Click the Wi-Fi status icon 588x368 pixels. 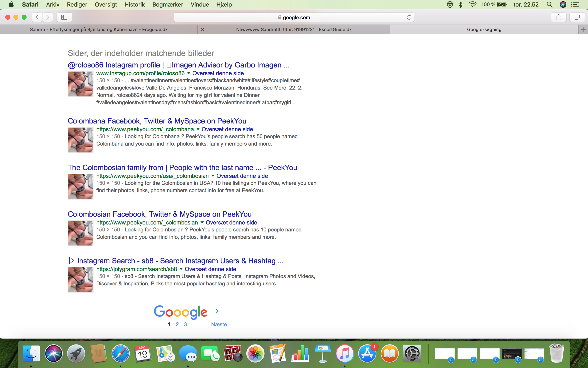[473, 5]
